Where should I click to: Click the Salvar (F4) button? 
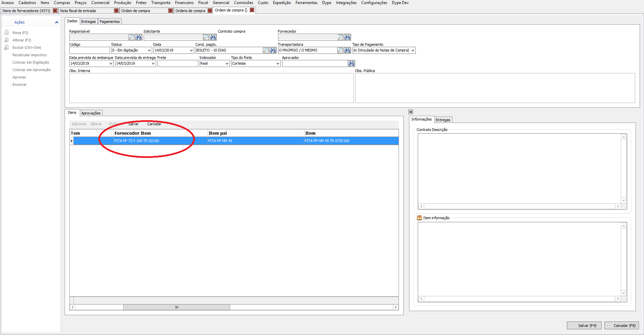tap(584, 326)
